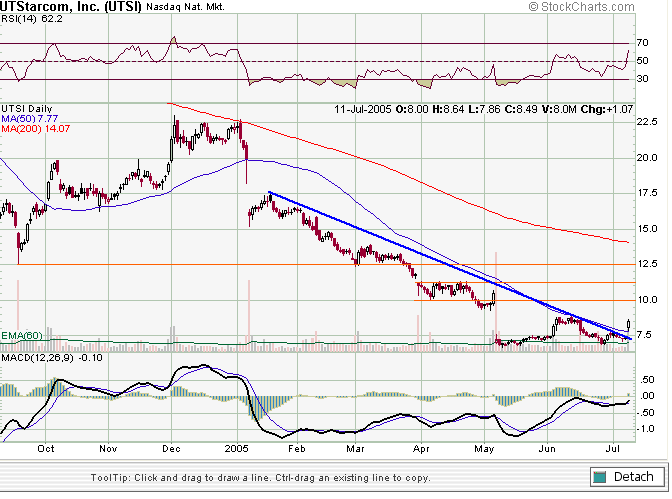Image resolution: width=672 pixels, height=499 pixels.
Task: Click the 'V:8.0M' volume value
Action: 559,109
